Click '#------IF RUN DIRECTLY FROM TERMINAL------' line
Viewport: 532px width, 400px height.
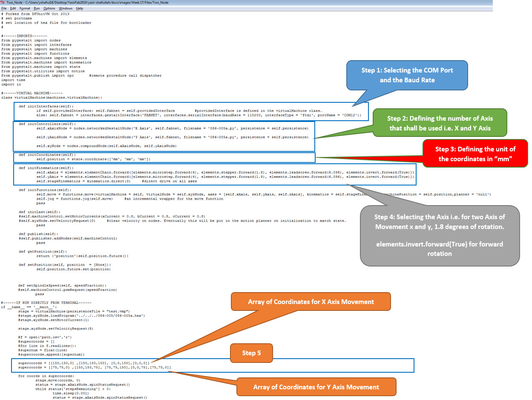pos(46,302)
